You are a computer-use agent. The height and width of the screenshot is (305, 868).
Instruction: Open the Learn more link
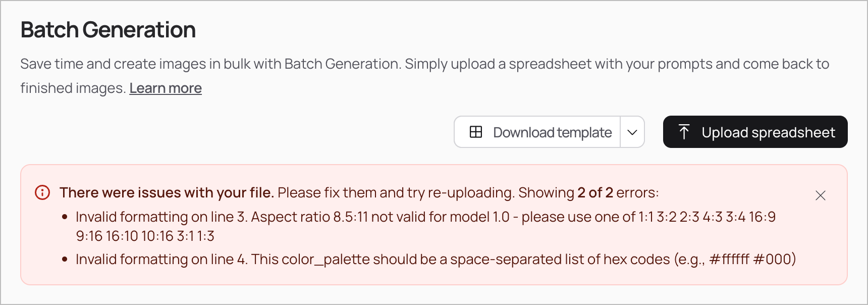tap(166, 88)
